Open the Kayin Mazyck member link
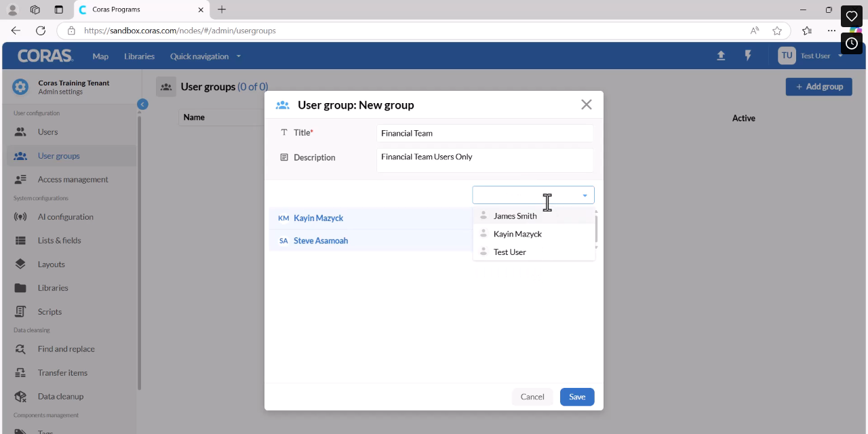This screenshot has width=868, height=434. (318, 218)
